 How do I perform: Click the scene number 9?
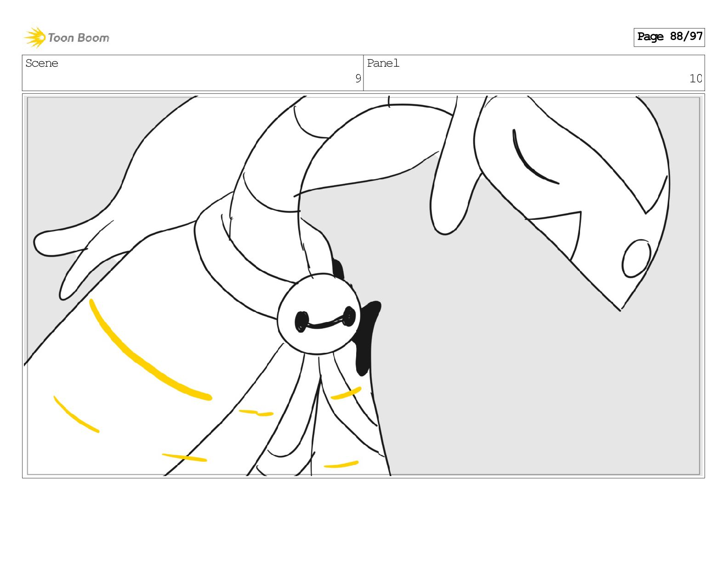point(358,79)
